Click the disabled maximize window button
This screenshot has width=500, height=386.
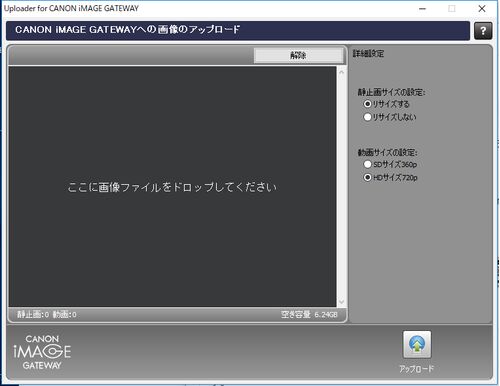point(452,9)
